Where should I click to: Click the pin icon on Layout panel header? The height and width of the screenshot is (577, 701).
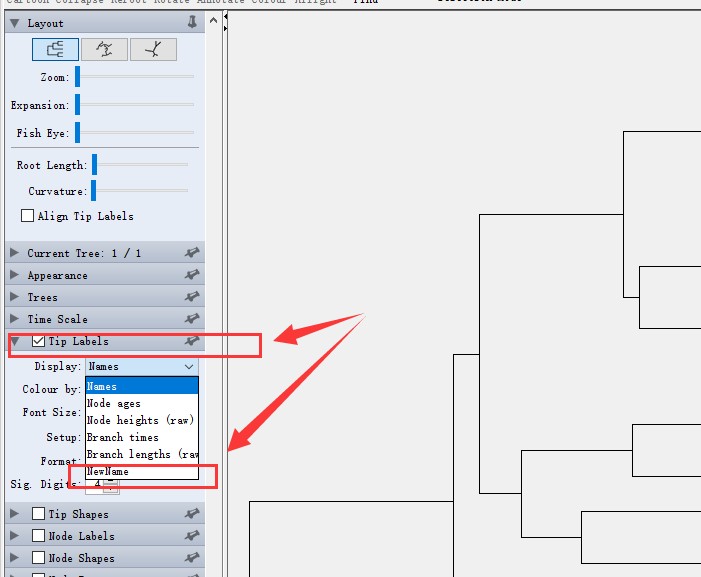(x=192, y=23)
